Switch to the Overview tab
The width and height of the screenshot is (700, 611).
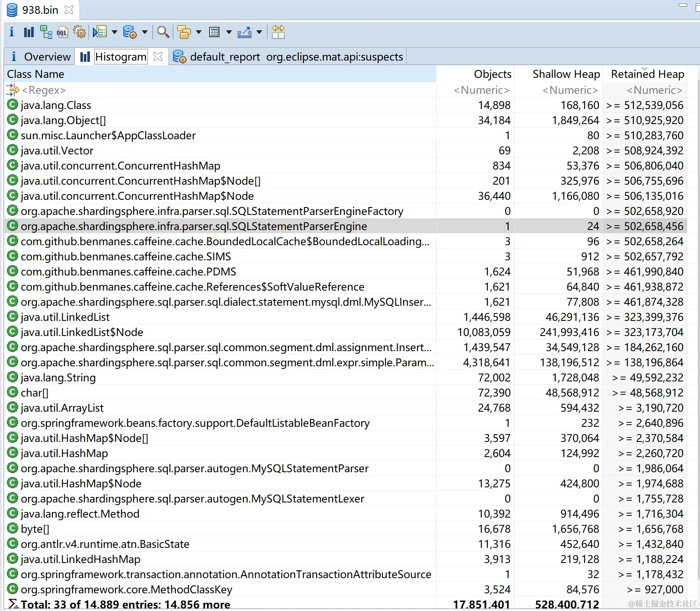[x=40, y=57]
